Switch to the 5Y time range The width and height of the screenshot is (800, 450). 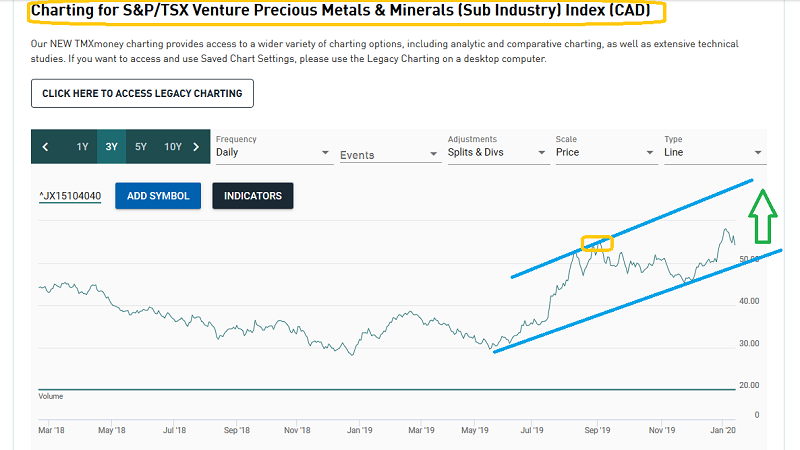point(141,147)
